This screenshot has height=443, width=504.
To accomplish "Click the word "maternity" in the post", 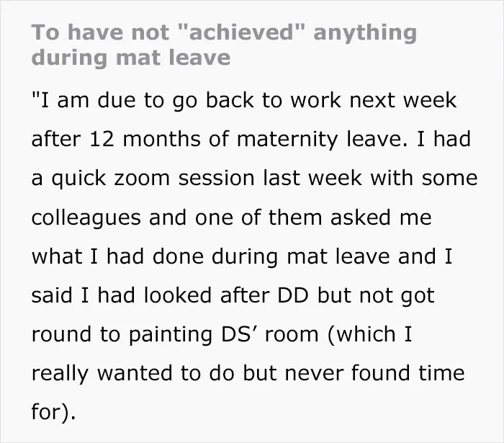I will point(287,139).
